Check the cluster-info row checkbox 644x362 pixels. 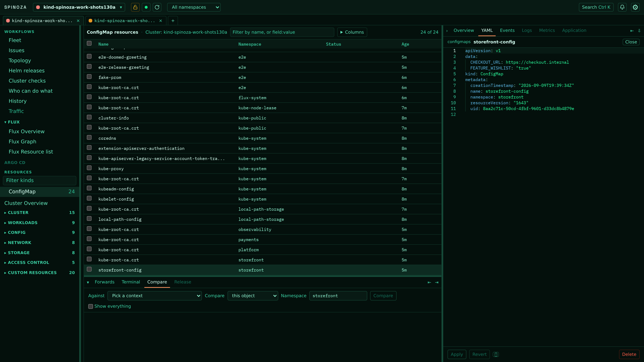click(x=89, y=117)
